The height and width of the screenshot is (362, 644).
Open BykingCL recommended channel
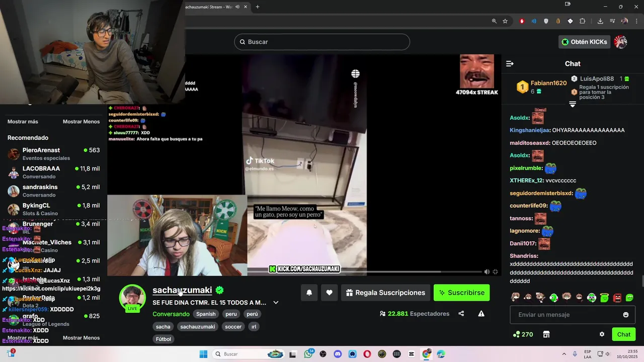53,209
